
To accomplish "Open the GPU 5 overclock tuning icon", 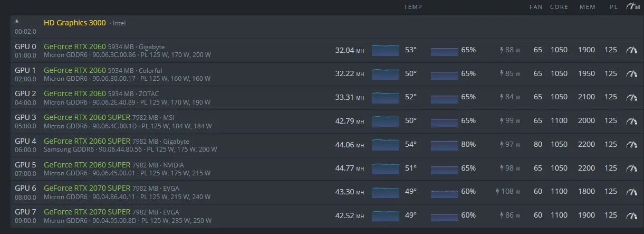I will pyautogui.click(x=631, y=168).
